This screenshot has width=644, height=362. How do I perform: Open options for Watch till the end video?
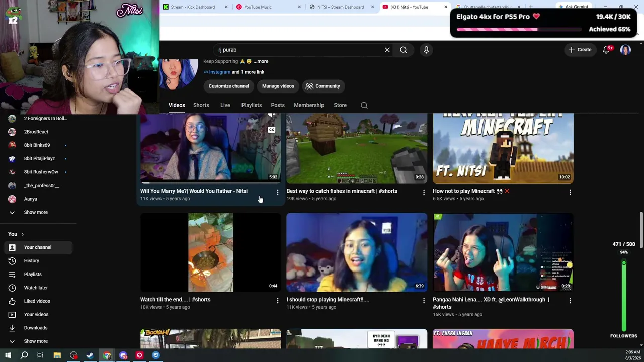pyautogui.click(x=277, y=300)
